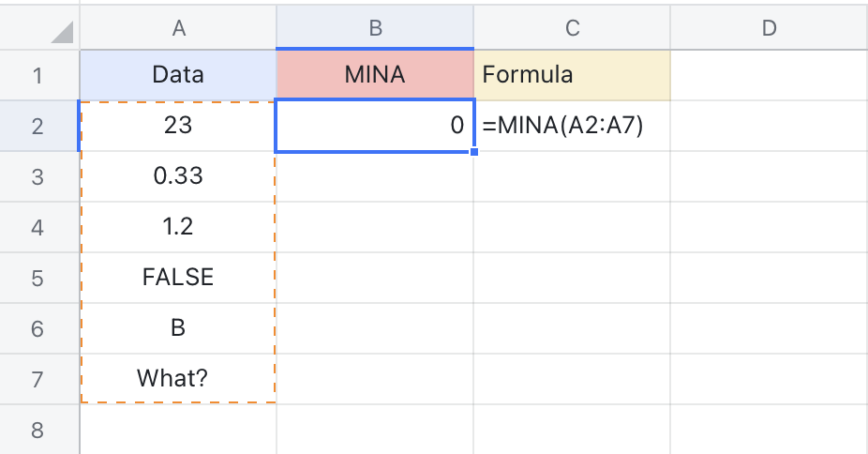The image size is (868, 454).
Task: Select the cell containing FALSE
Action: (x=178, y=278)
